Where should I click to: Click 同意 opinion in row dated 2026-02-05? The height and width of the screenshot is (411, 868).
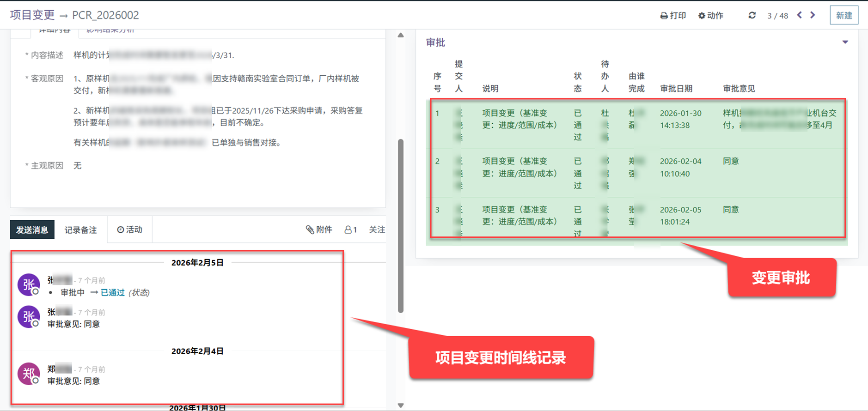tap(731, 210)
